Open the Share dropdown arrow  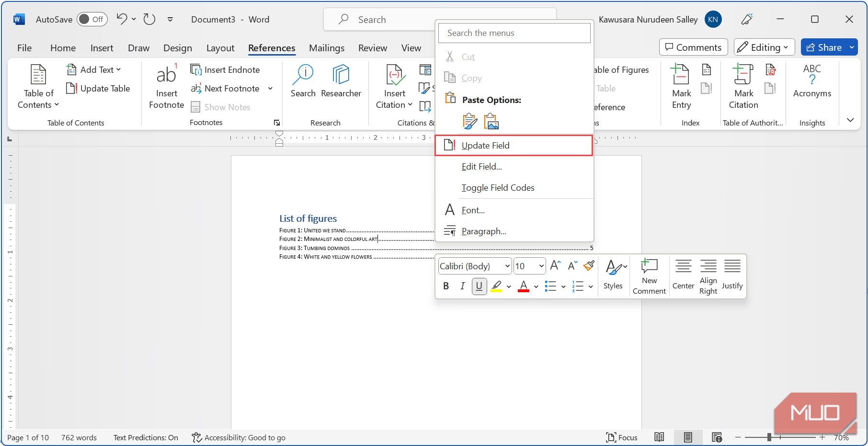(x=852, y=47)
